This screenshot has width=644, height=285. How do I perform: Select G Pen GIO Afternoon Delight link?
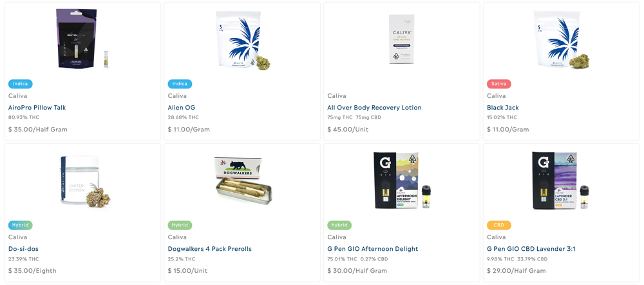point(372,249)
